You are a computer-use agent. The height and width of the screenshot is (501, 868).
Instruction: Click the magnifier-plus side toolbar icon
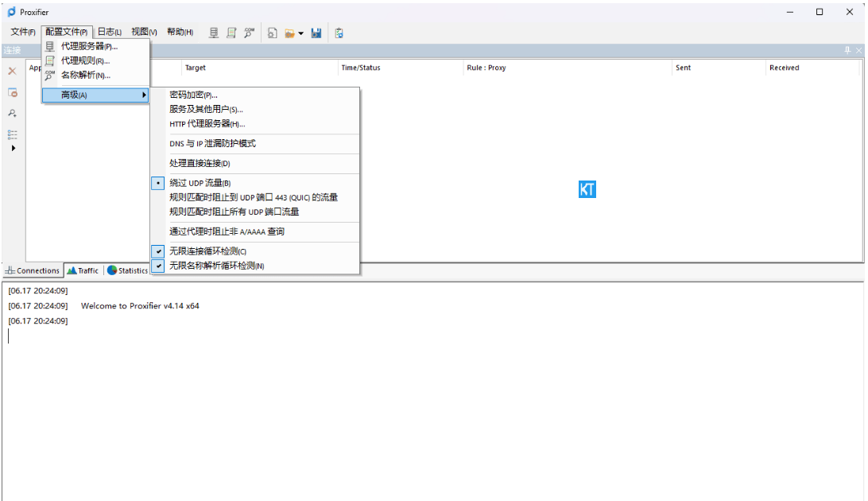[12, 114]
